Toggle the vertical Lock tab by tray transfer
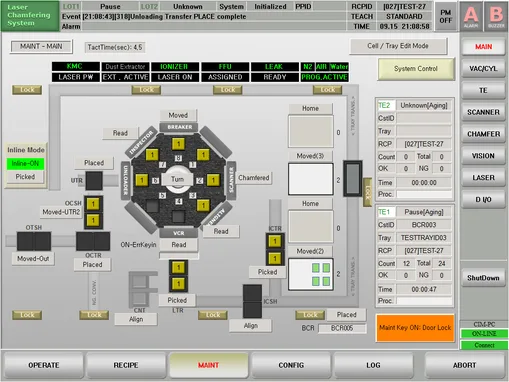Screen dimensions: 509x382 [x=367, y=192]
